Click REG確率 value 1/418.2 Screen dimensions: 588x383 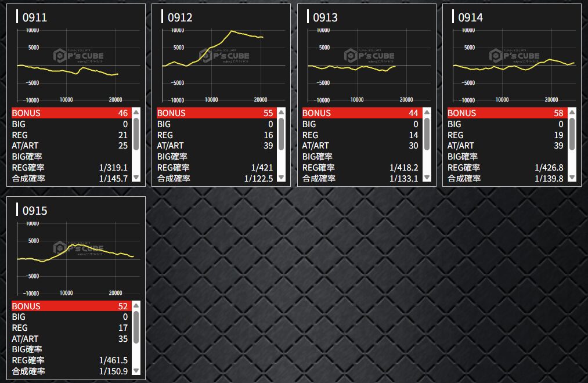403,168
